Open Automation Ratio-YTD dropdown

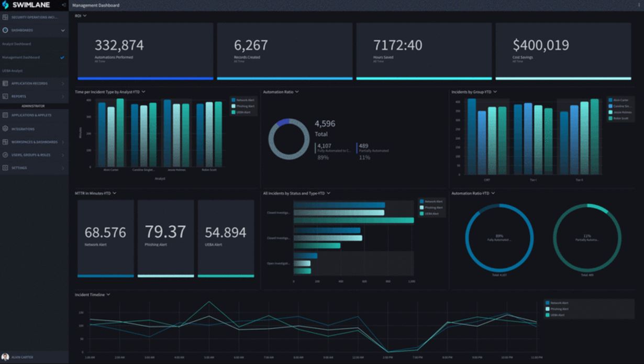pos(493,193)
